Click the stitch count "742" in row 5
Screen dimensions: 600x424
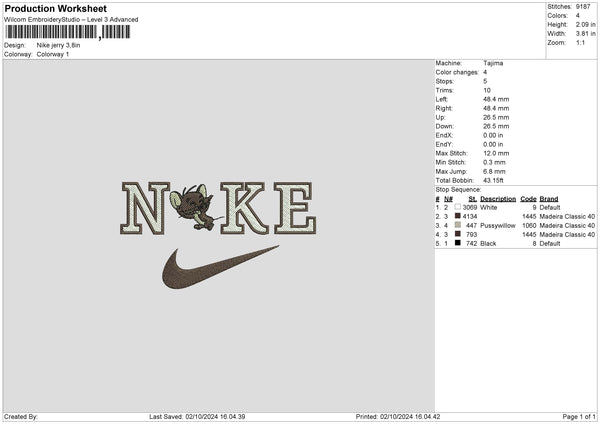click(471, 243)
